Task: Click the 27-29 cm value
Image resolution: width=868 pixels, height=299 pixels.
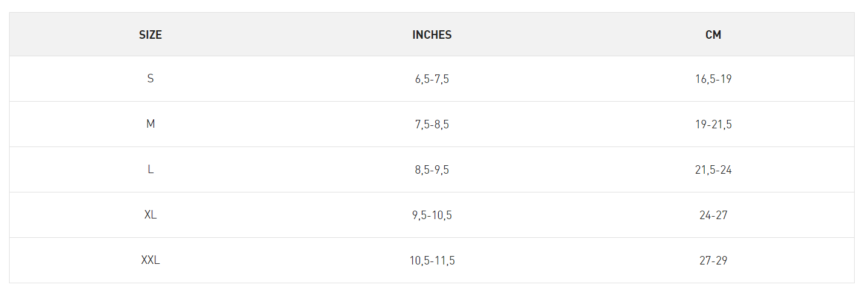Action: (713, 261)
